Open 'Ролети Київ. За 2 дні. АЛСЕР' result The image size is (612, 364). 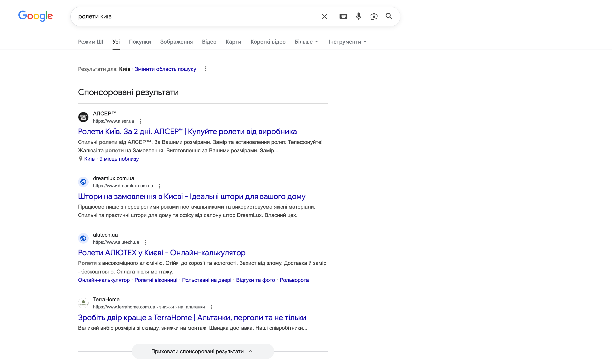point(187,131)
